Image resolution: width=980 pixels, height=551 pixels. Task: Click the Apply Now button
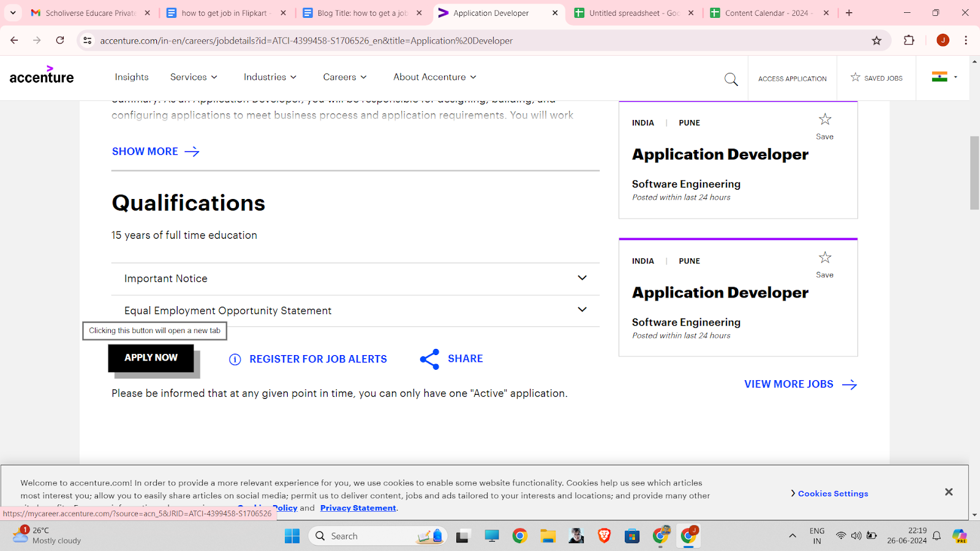(151, 358)
